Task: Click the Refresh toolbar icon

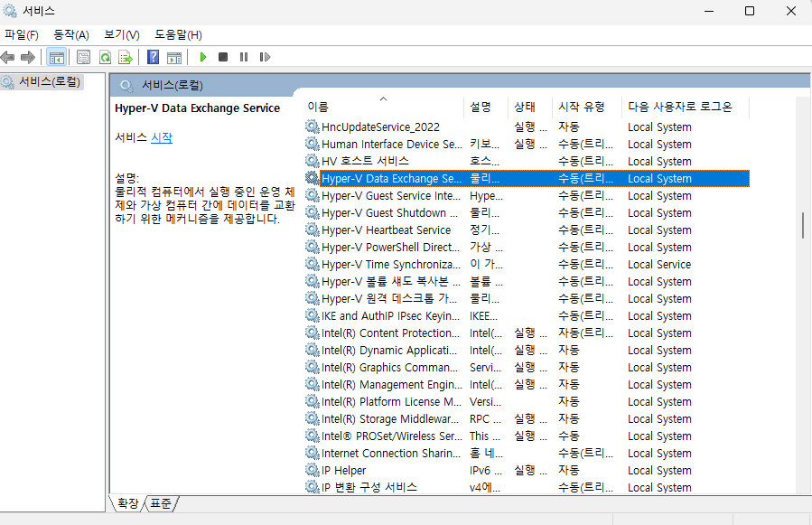Action: click(105, 57)
